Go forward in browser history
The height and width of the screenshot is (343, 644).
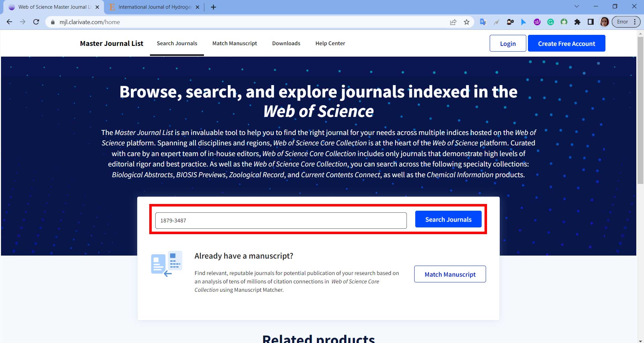tap(22, 22)
